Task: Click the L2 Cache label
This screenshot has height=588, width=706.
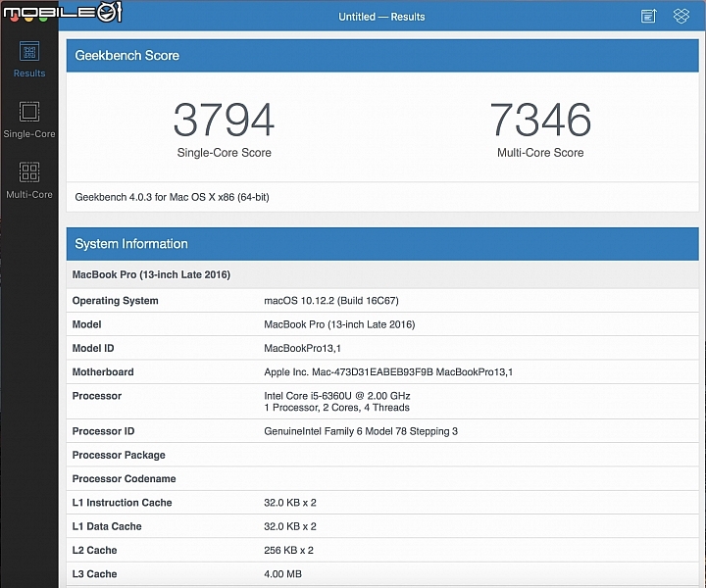Action: coord(94,550)
